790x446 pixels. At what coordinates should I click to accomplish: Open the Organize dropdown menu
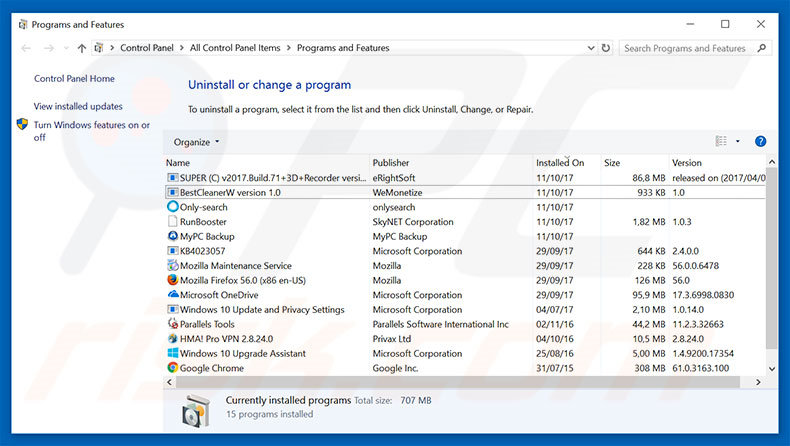(x=196, y=142)
